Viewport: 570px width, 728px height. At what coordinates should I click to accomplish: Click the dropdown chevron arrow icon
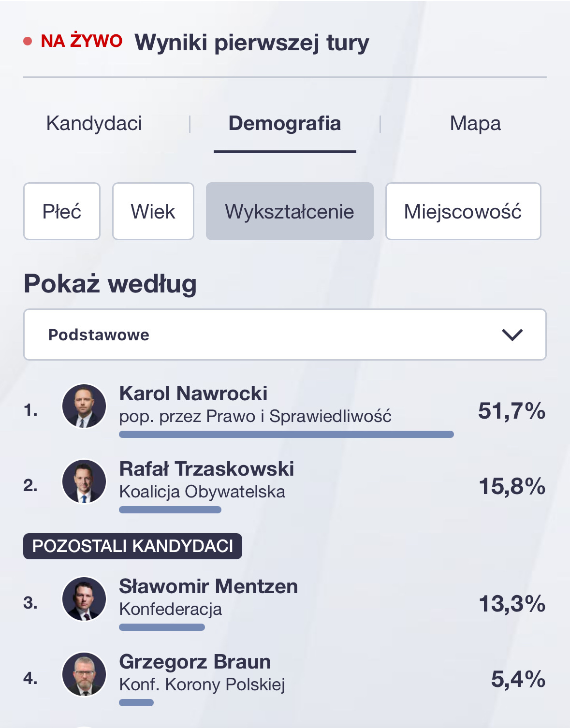click(512, 335)
